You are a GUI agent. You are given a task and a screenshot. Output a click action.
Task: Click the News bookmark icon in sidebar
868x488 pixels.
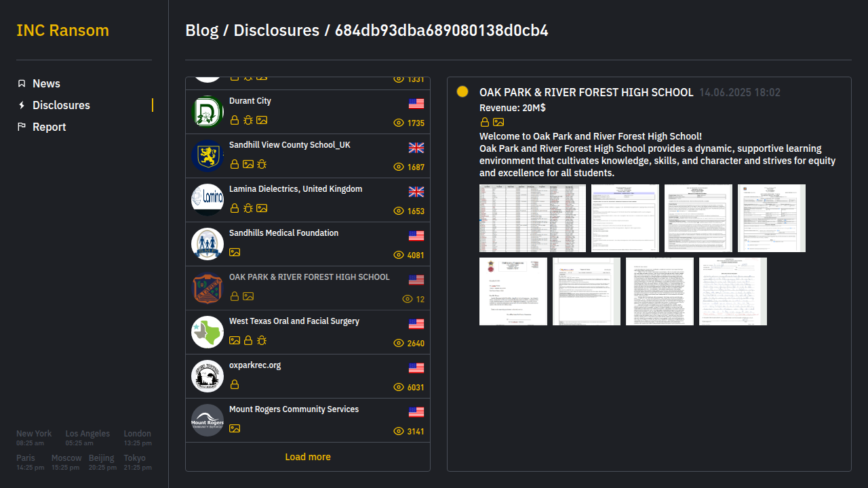pos(22,83)
